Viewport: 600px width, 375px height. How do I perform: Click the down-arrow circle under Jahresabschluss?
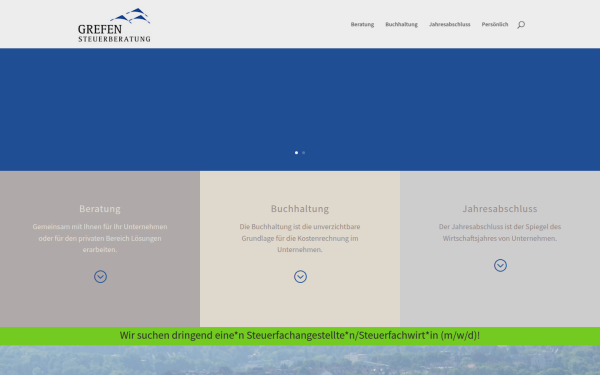[500, 265]
